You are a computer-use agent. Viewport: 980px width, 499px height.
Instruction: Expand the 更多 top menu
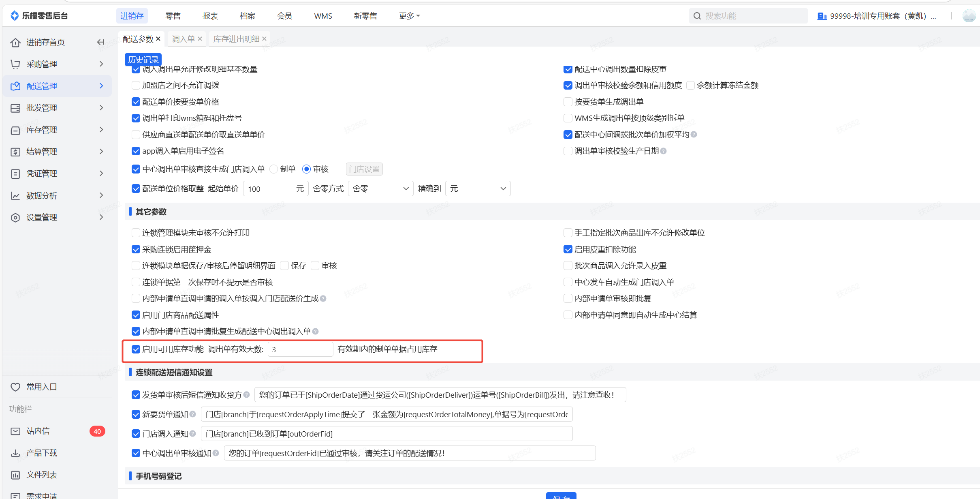coord(409,16)
